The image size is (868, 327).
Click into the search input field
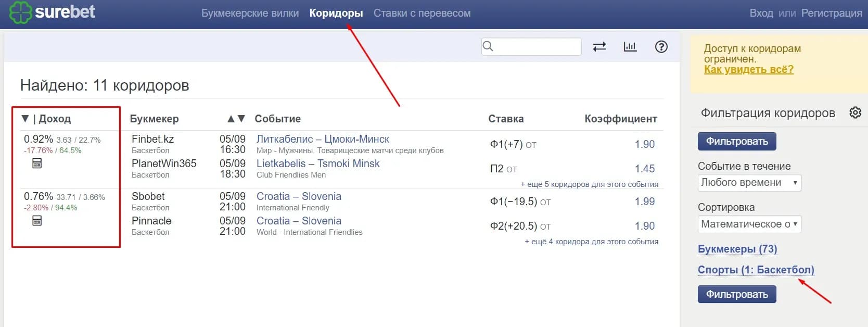point(531,46)
